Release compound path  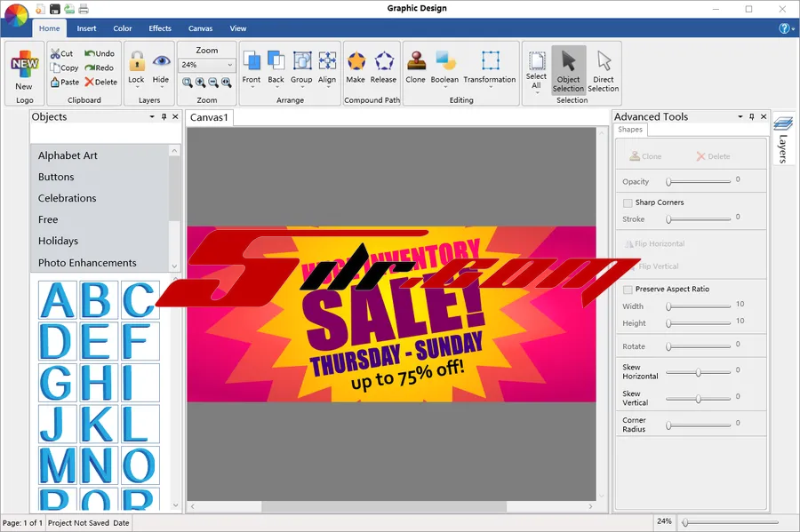point(384,67)
